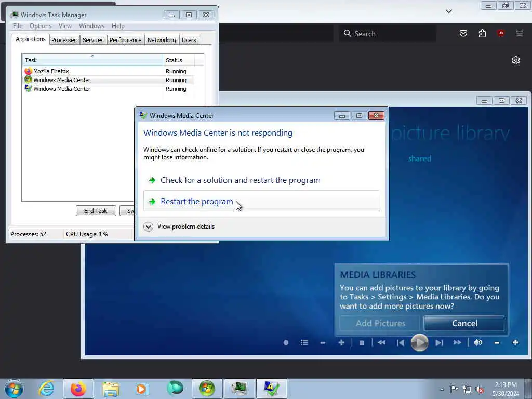Open the View menu in Task Manager
This screenshot has width=532, height=399.
tap(65, 26)
